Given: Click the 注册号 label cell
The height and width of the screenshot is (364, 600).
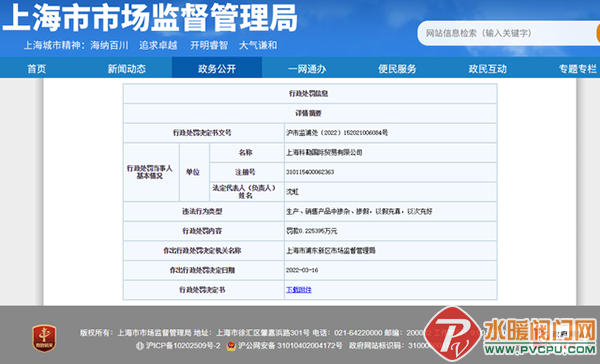Looking at the screenshot, I should 246,172.
